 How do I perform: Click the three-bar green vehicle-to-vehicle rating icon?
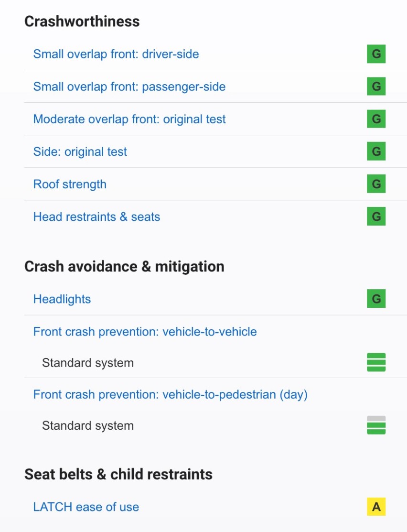click(376, 362)
